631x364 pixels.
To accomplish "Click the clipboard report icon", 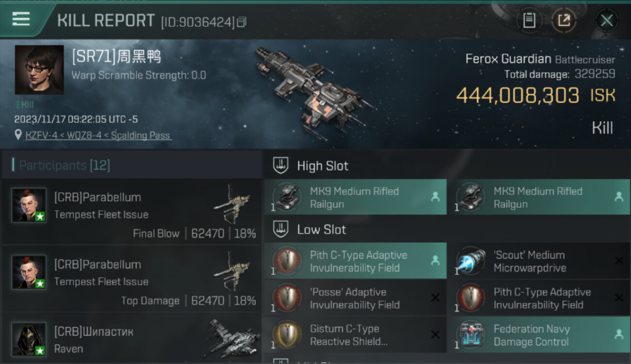I will (x=529, y=20).
